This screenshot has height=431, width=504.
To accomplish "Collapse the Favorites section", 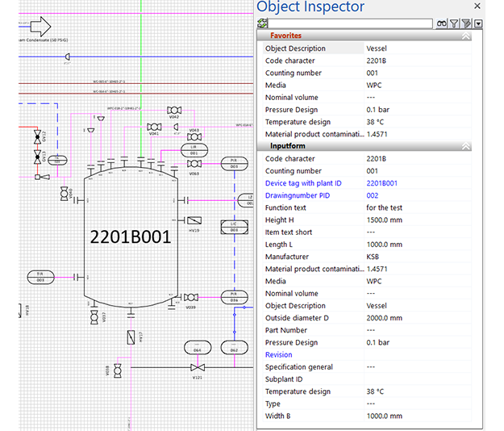I will coord(465,36).
